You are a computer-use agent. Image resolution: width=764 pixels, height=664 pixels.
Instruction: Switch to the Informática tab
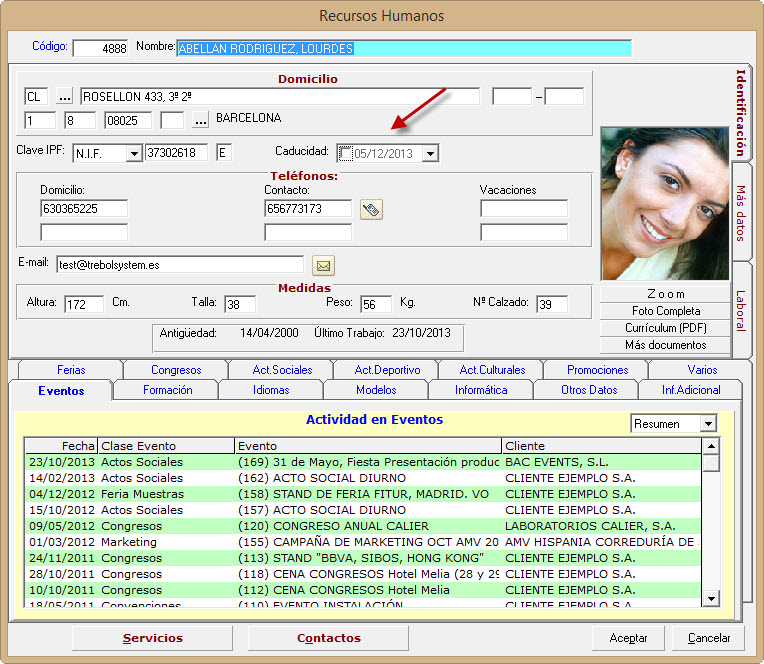tap(481, 390)
